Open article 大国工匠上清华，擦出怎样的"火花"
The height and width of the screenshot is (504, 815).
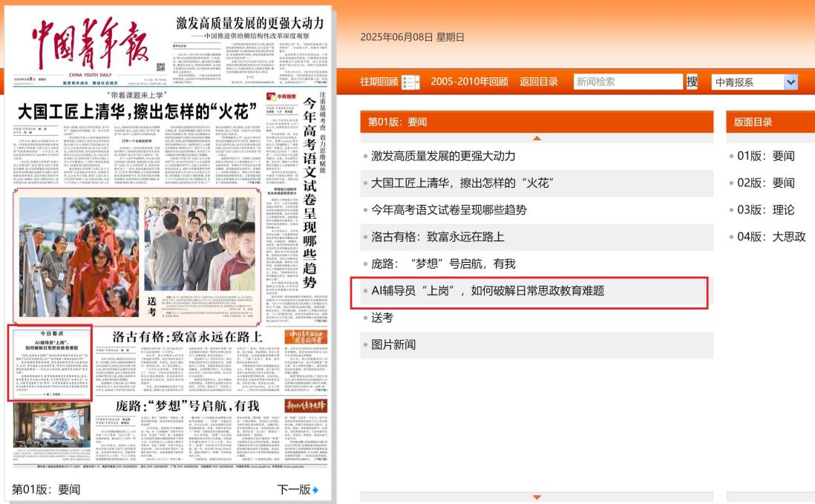[x=462, y=183]
